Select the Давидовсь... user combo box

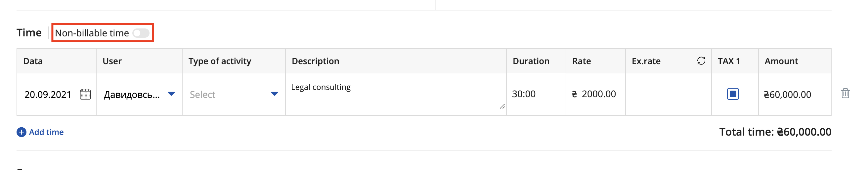coord(139,95)
